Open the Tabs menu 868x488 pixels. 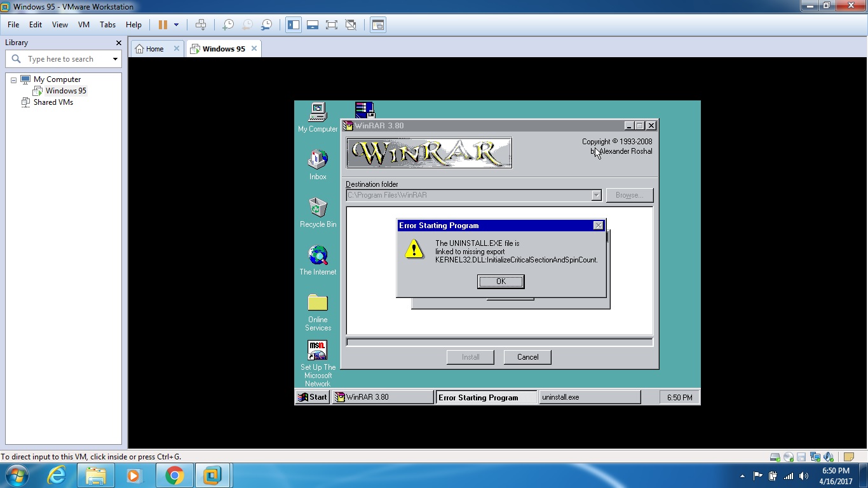pyautogui.click(x=108, y=25)
